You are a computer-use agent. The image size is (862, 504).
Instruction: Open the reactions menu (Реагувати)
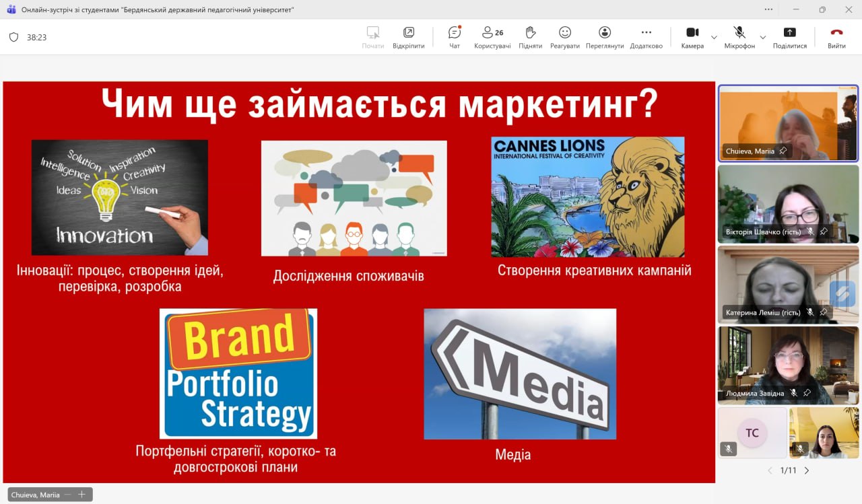(x=564, y=37)
